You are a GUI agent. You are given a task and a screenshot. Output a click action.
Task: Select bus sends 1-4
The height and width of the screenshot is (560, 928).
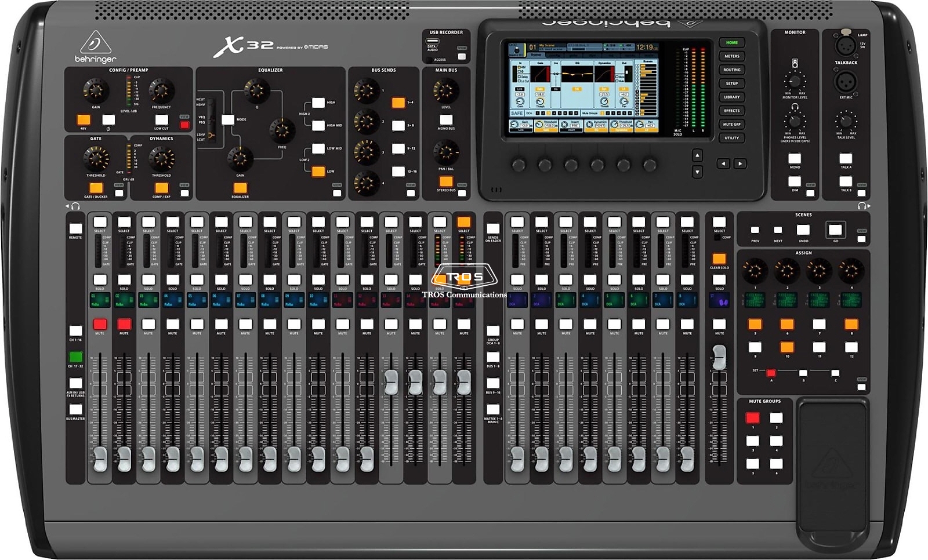tap(398, 103)
